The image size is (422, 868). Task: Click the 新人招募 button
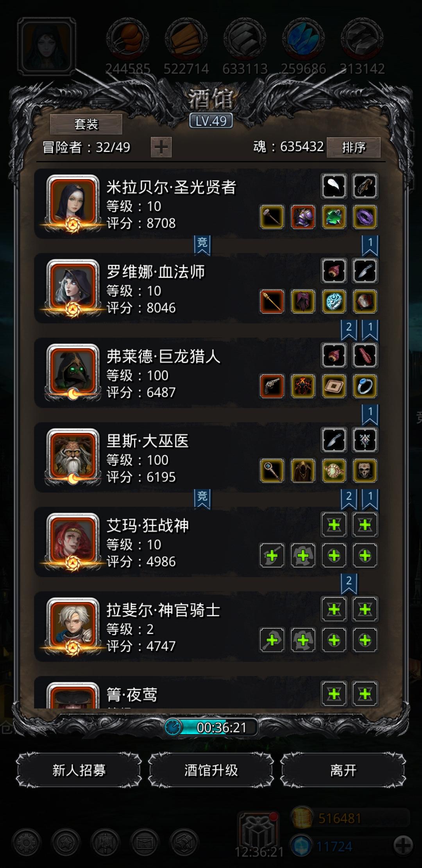coord(79,770)
